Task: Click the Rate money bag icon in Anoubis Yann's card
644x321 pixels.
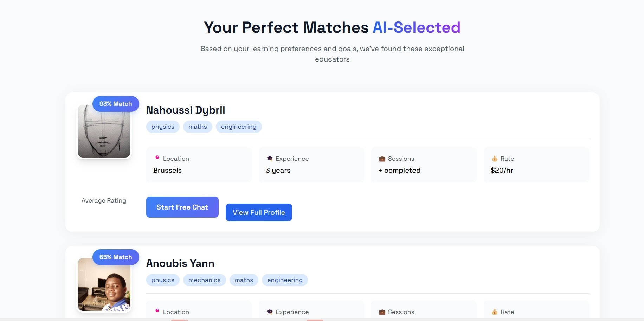Action: (495, 312)
